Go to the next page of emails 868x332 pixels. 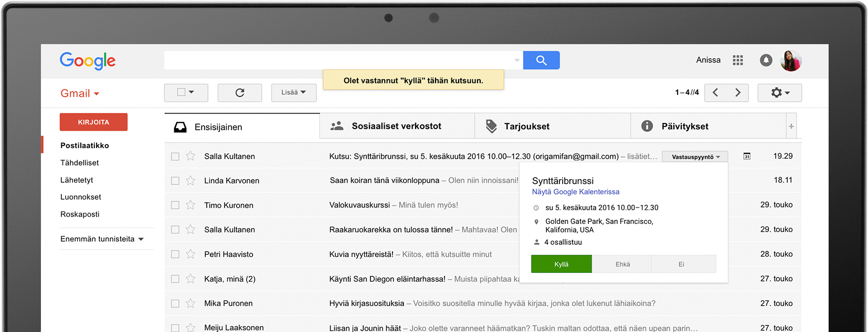coord(737,92)
